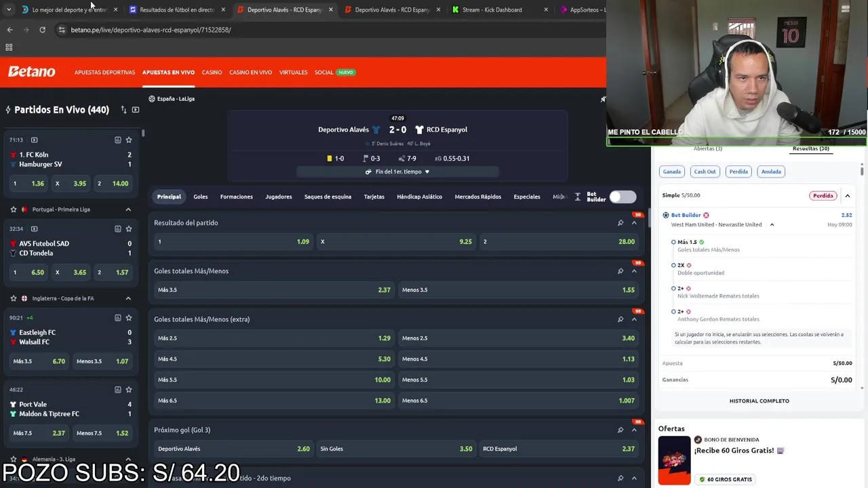This screenshot has height=488, width=868.
Task: Pick RCD Espanyol next goal at 2.37
Action: click(x=559, y=449)
